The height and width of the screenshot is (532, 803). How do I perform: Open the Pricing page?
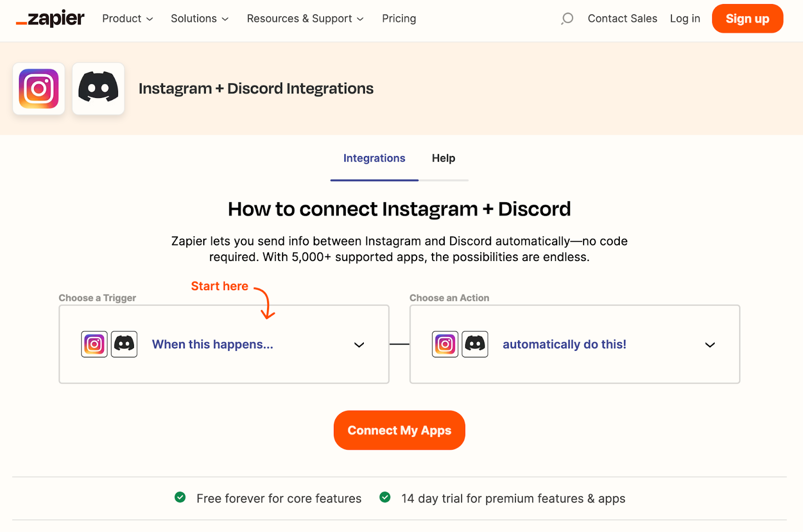pos(398,19)
